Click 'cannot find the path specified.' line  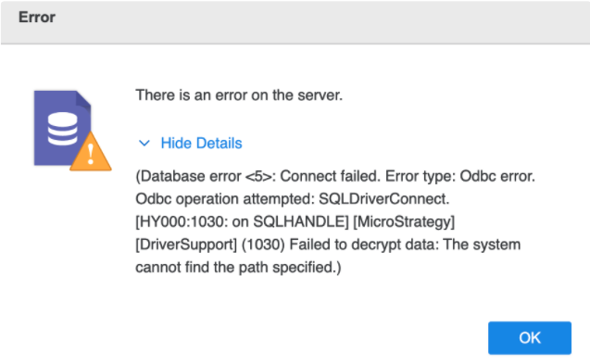click(x=238, y=268)
